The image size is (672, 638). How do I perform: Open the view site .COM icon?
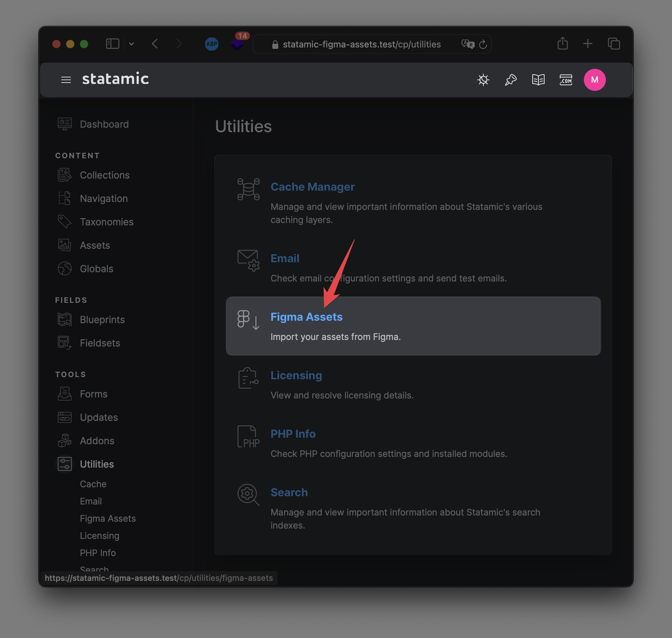[x=566, y=80]
